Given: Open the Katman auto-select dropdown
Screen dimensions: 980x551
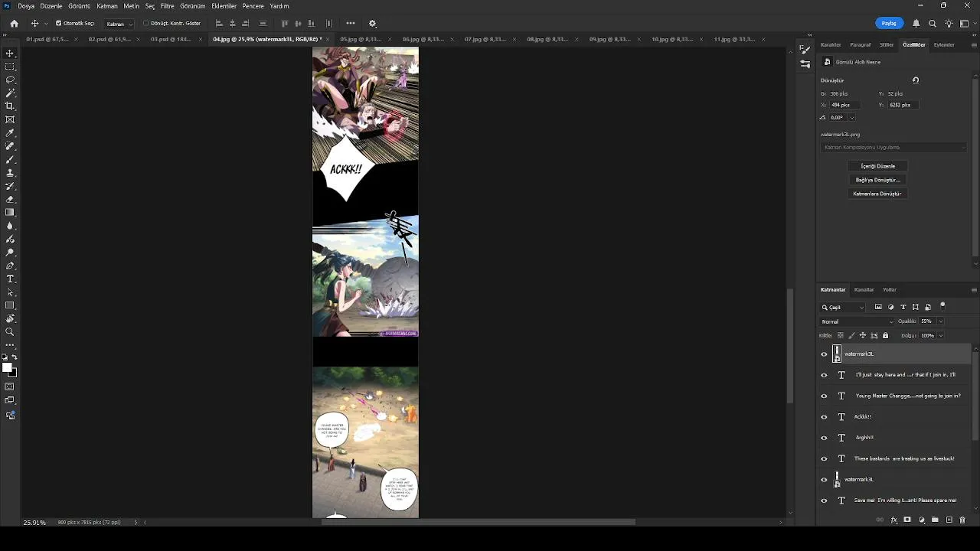Looking at the screenshot, I should pyautogui.click(x=119, y=24).
